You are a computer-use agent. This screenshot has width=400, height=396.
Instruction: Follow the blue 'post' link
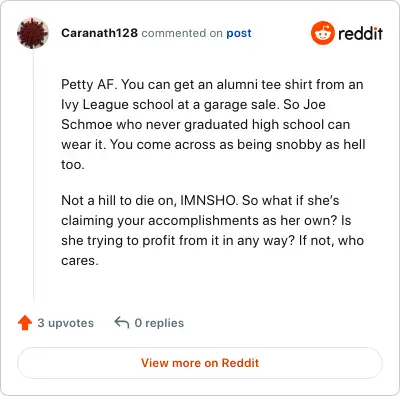(x=239, y=33)
